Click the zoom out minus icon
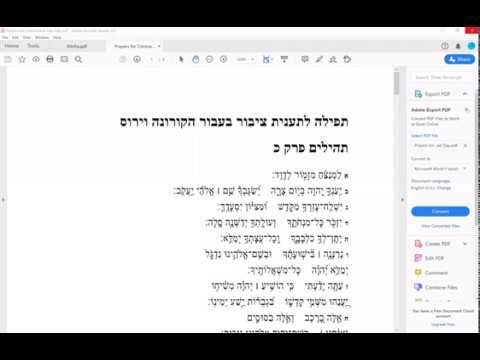This screenshot has height=360, width=480. click(210, 60)
